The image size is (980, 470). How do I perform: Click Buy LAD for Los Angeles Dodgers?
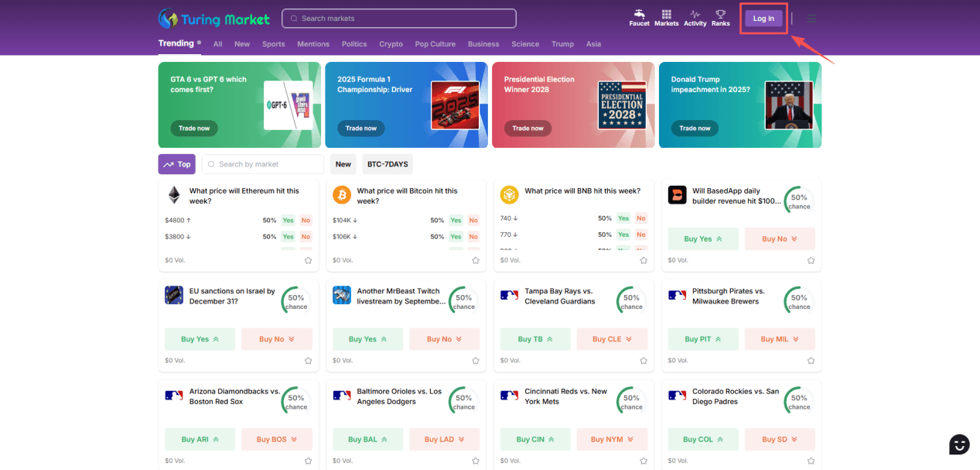pyautogui.click(x=445, y=439)
